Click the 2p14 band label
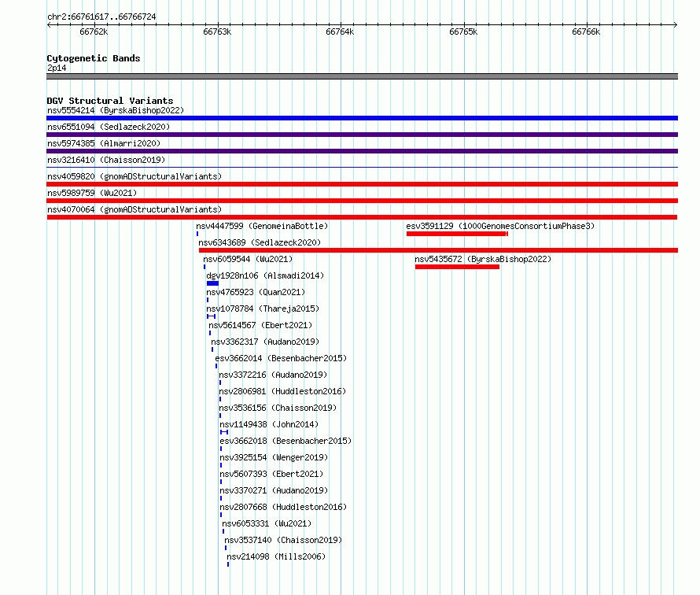Image resolution: width=700 pixels, height=595 pixels. pos(57,68)
